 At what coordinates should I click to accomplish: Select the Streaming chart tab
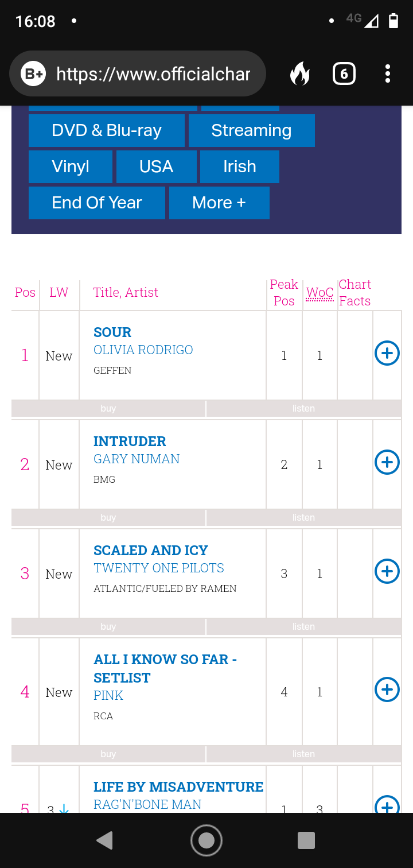click(x=251, y=130)
